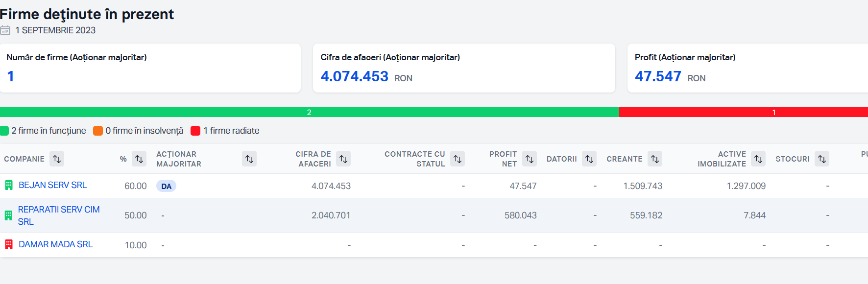The image size is (868, 284).
Task: Click green building icon beside BEJAN SERV
Action: click(x=9, y=185)
